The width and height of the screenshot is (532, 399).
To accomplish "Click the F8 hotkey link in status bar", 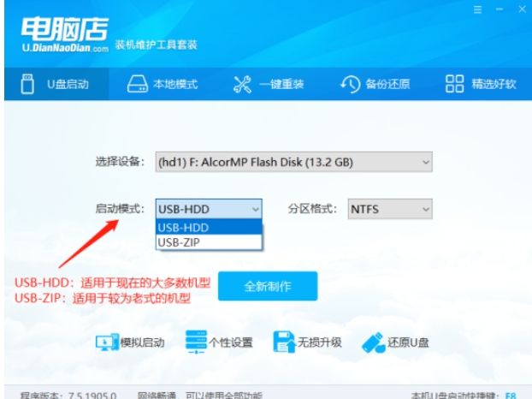I will [511, 396].
